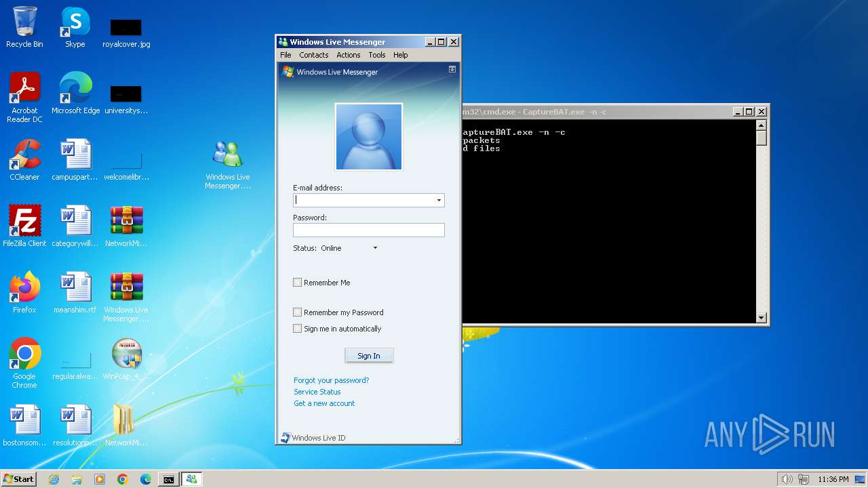Click Get a new account link
The image size is (868, 488).
coord(324,403)
